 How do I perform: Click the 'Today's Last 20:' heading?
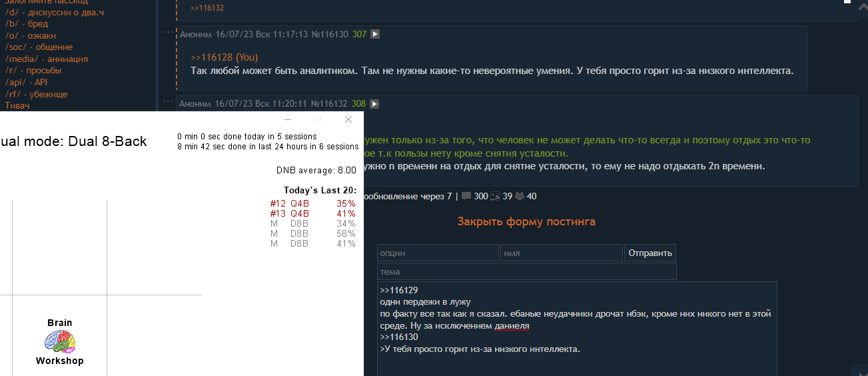[x=320, y=191]
